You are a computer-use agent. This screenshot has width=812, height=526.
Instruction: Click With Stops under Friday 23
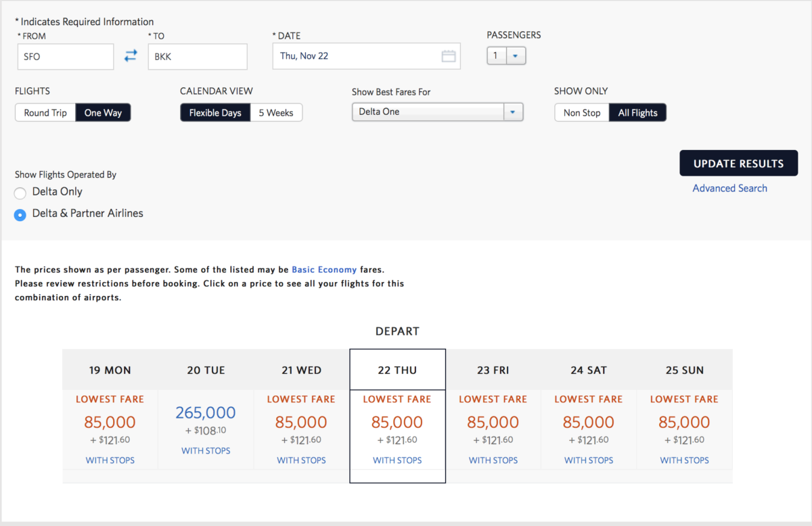[493, 460]
